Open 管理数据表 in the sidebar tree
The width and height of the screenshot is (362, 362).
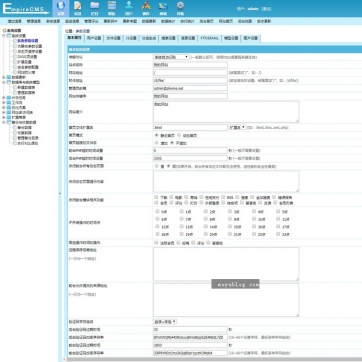point(26,92)
